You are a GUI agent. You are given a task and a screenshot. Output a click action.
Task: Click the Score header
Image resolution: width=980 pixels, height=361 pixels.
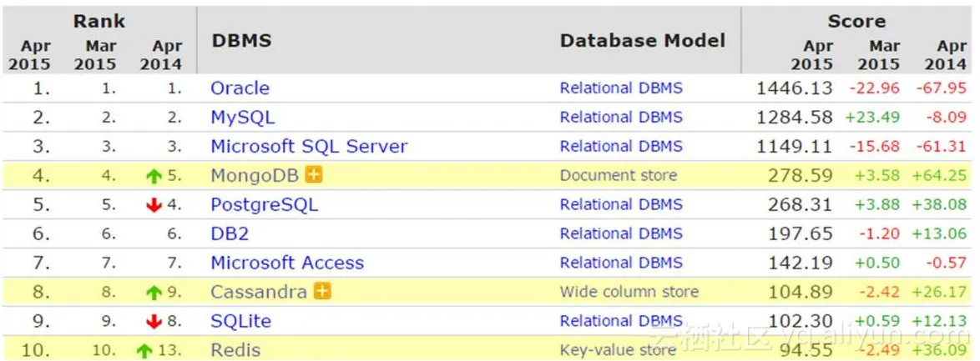(857, 21)
